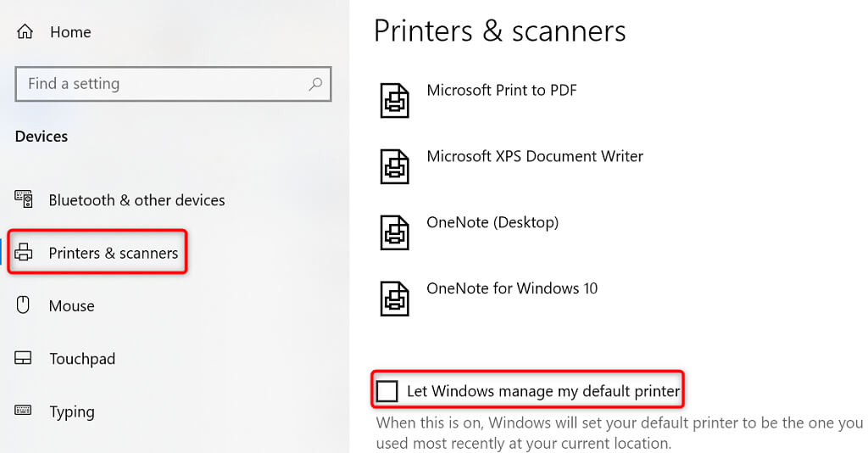The width and height of the screenshot is (868, 453).
Task: Enable Let Windows manage my default printer
Action: (x=387, y=391)
